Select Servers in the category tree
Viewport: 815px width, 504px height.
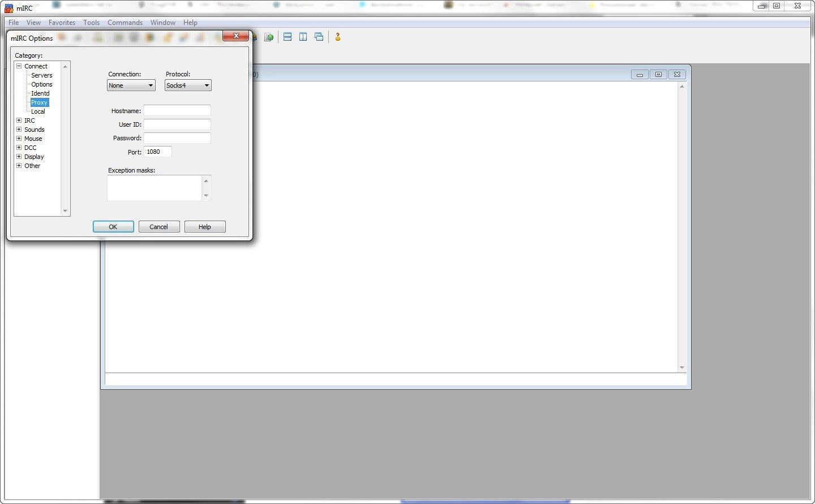42,75
